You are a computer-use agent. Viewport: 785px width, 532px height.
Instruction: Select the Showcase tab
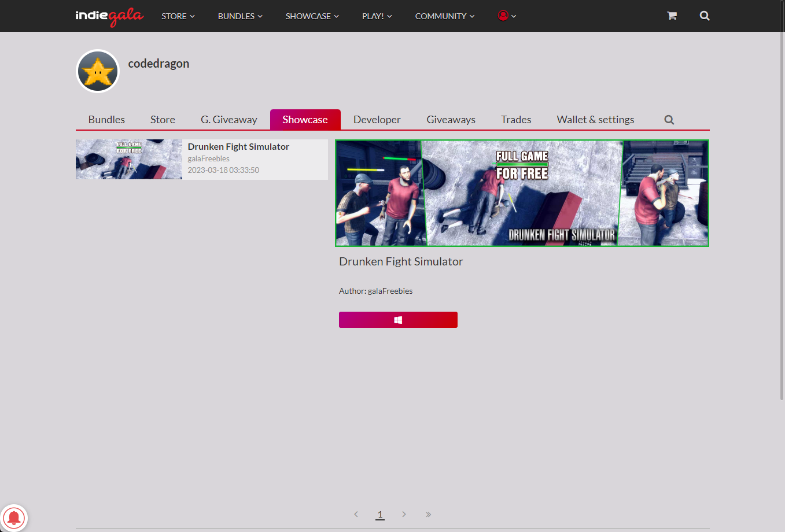click(305, 120)
